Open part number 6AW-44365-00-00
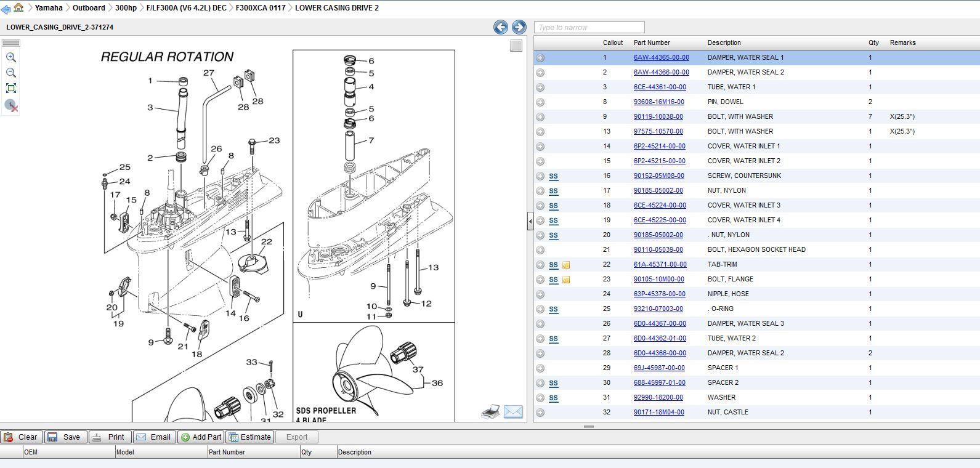 pyautogui.click(x=661, y=57)
